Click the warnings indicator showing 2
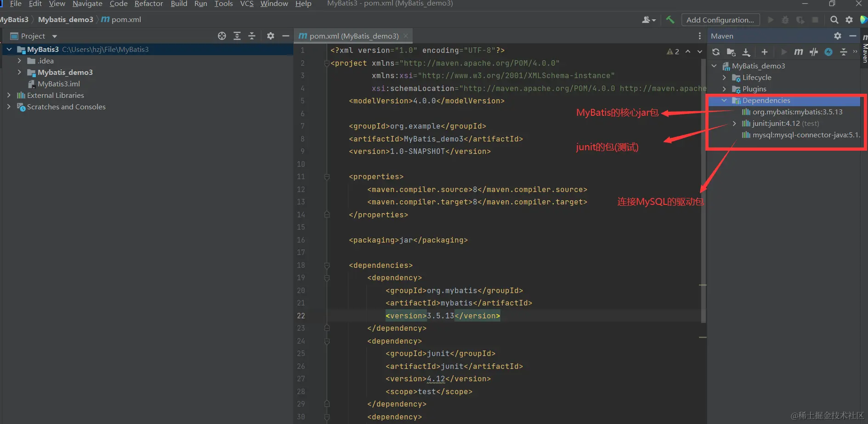Image resolution: width=868 pixels, height=424 pixels. click(x=673, y=51)
